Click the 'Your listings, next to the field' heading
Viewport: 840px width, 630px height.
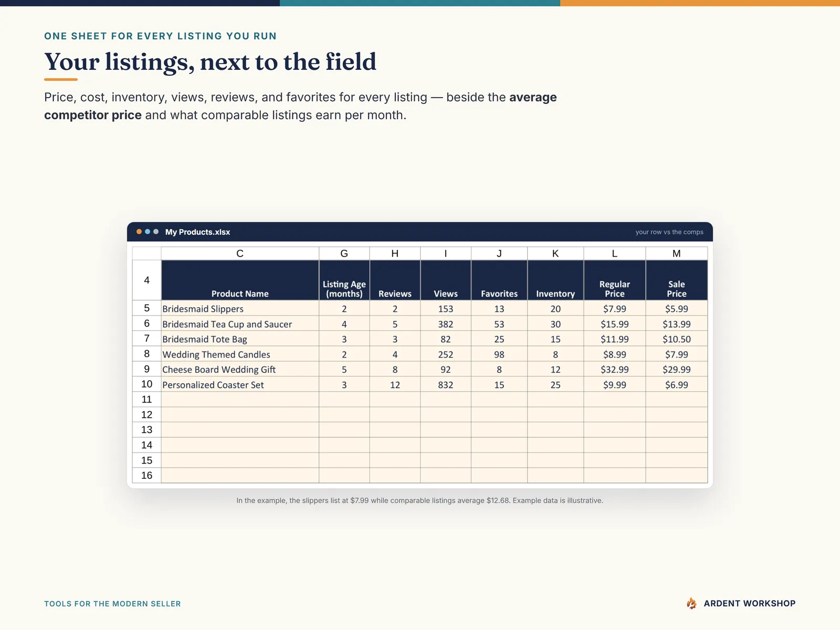[210, 62]
